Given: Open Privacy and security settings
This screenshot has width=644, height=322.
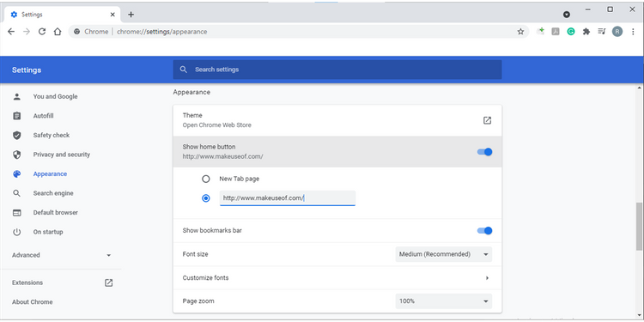Looking at the screenshot, I should click(62, 155).
